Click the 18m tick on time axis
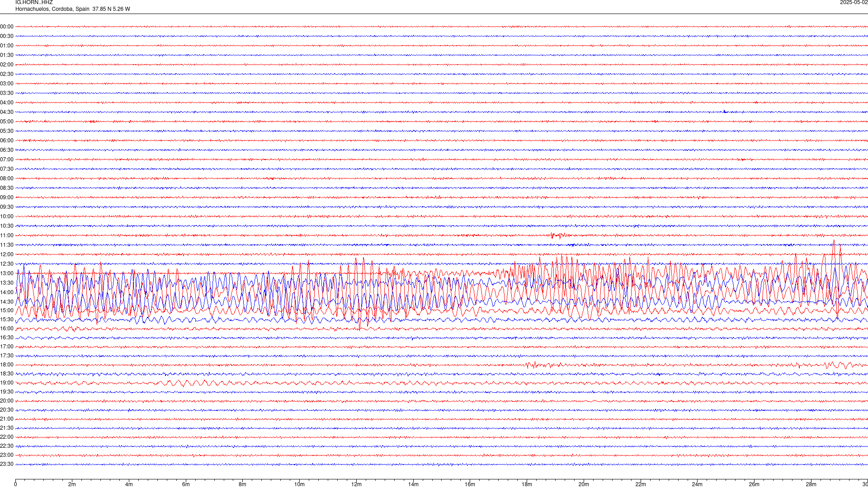Screen dimensions: 868x488 click(527, 484)
